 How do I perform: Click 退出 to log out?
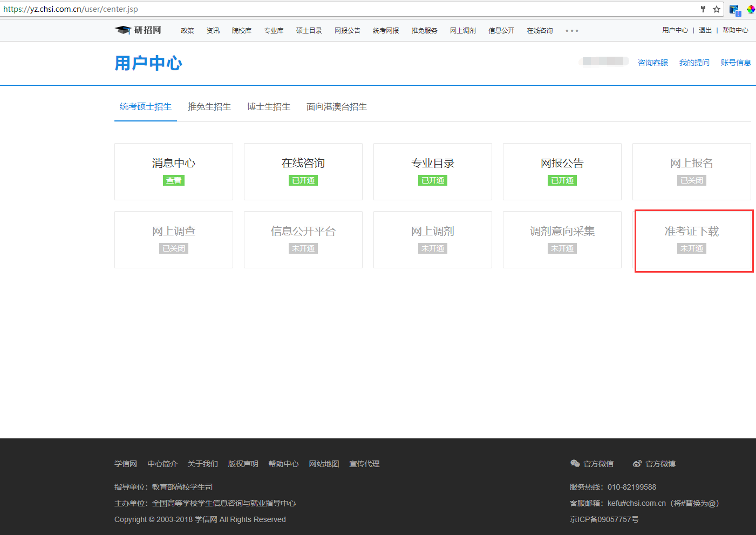coord(705,30)
